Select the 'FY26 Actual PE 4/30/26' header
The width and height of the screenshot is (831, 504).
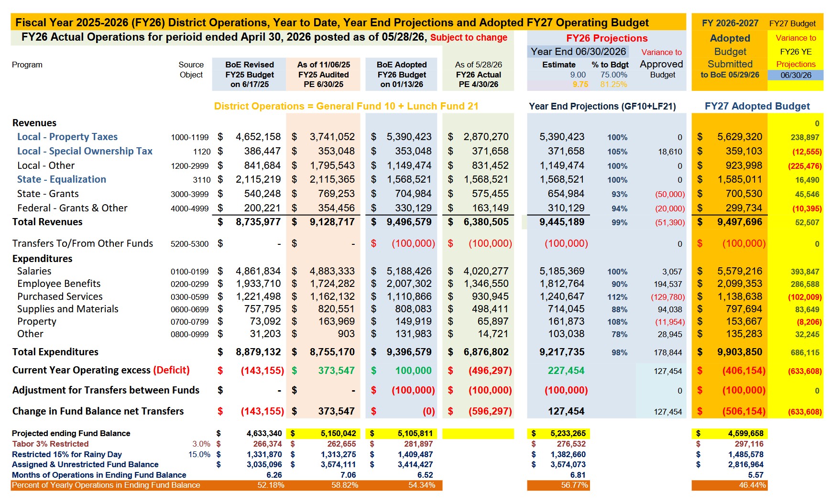point(479,75)
